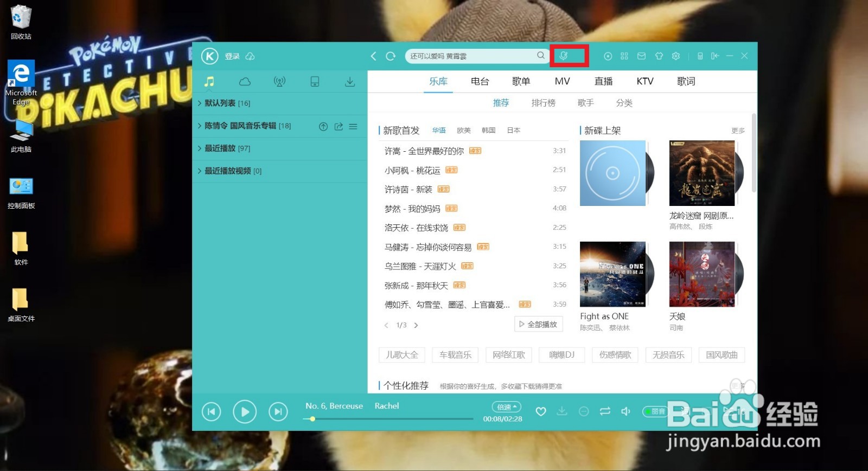Open the 歌手 sub-tab

point(585,103)
